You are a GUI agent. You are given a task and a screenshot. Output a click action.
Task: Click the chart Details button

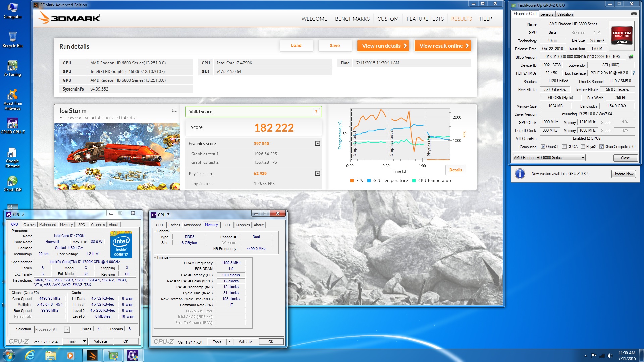455,170
